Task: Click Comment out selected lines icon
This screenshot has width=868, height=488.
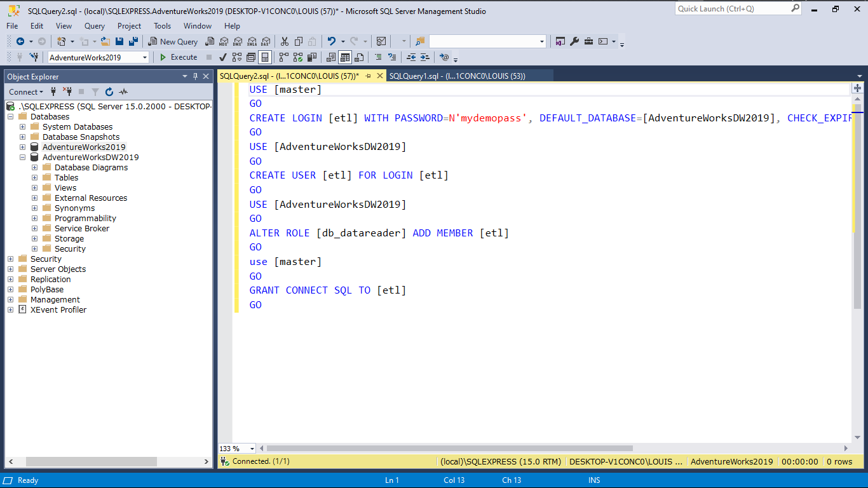Action: [377, 57]
